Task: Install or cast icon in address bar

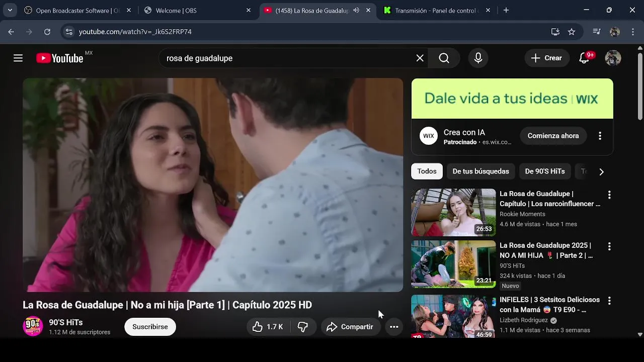Action: pyautogui.click(x=555, y=32)
